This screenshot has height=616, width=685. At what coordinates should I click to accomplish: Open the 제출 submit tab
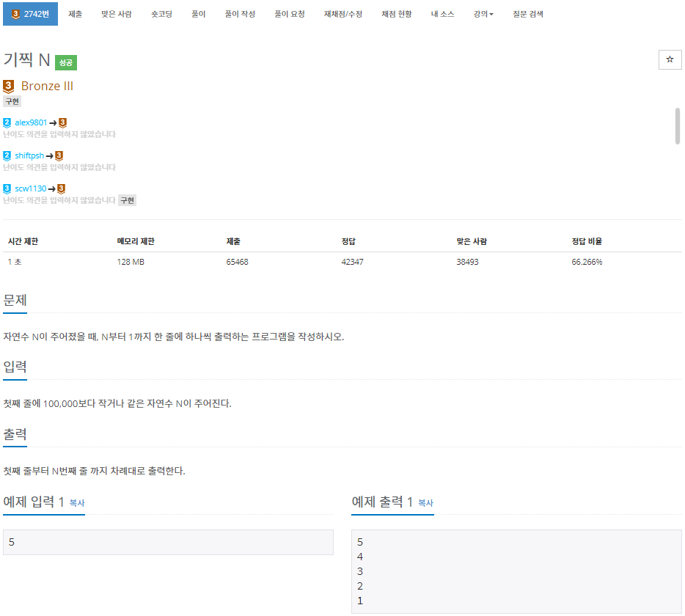coord(75,14)
